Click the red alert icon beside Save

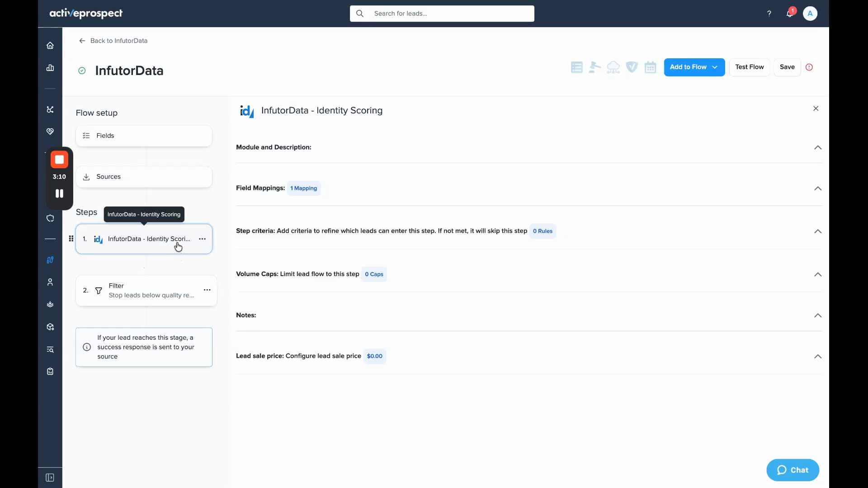809,67
